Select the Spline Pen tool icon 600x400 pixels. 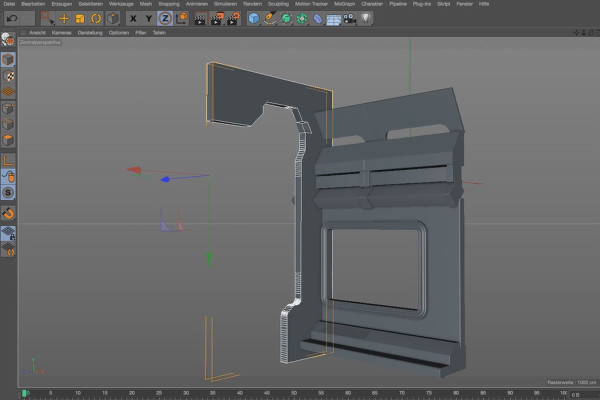270,18
